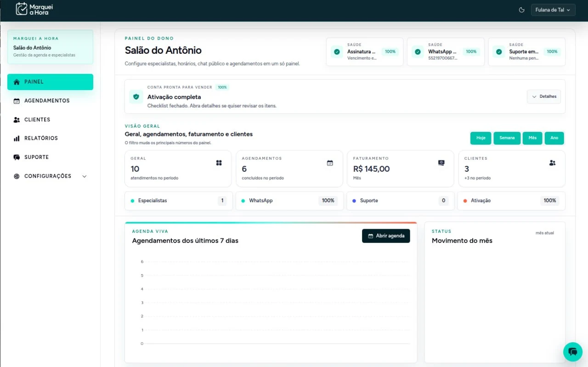Screen dimensions: 588x367
Task: Select the WhatsApp 100% status chip
Action: point(289,201)
